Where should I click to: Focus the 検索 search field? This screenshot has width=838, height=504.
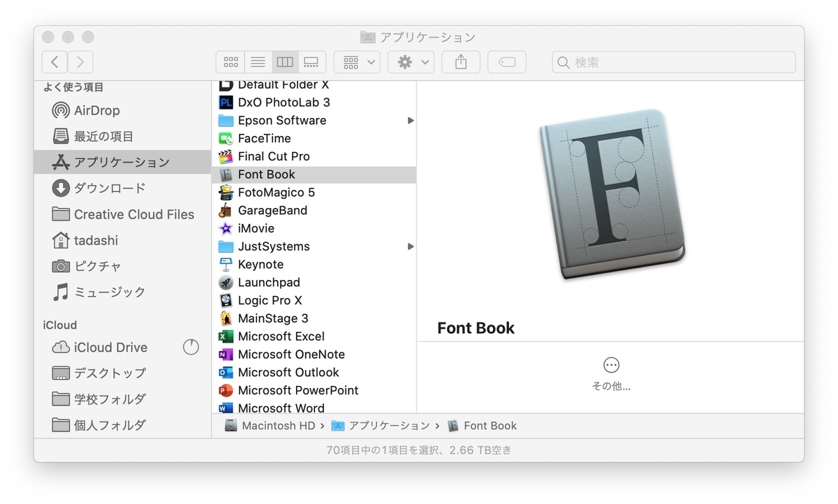(674, 62)
